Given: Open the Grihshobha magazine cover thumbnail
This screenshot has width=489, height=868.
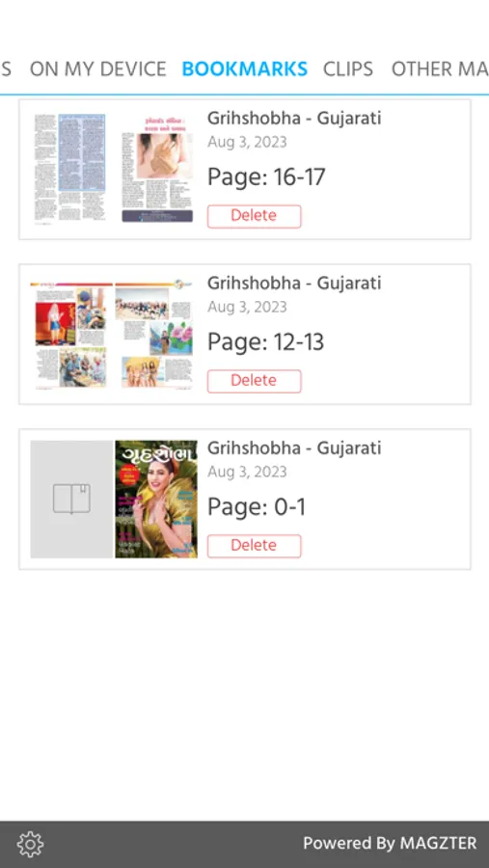Looking at the screenshot, I should point(156,499).
